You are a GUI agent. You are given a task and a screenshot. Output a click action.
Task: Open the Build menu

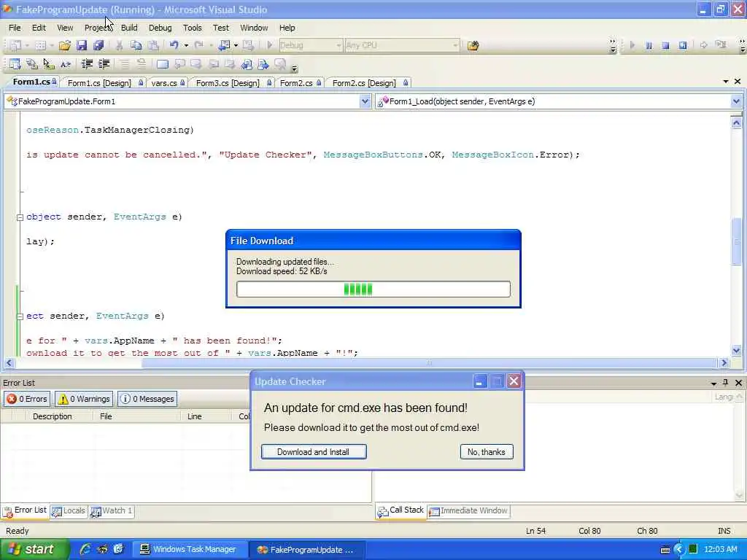tap(129, 28)
